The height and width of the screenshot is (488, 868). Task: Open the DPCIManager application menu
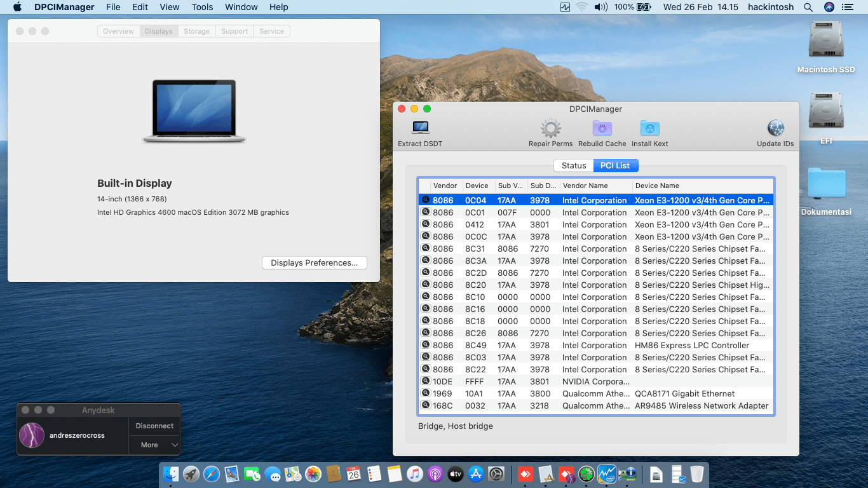click(64, 7)
